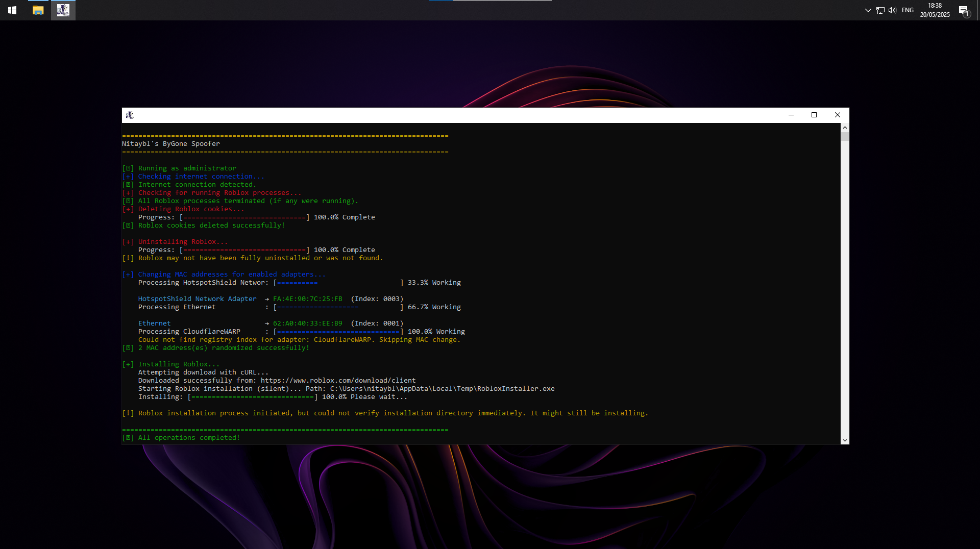Switch the ENG input language indicator
This screenshot has width=980, height=549.
908,10
